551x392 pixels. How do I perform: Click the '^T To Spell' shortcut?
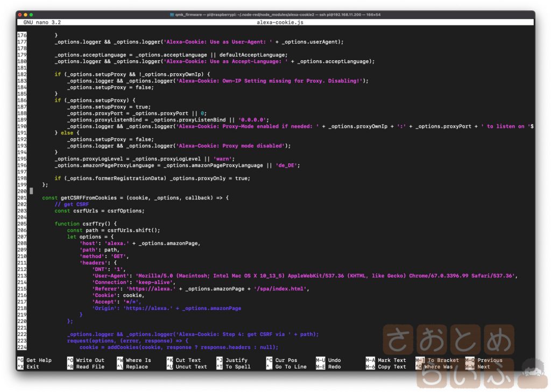click(x=234, y=367)
